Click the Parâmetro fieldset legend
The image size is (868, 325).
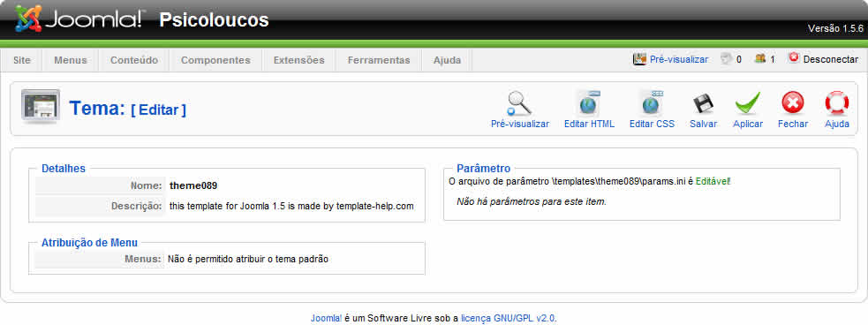pos(483,169)
